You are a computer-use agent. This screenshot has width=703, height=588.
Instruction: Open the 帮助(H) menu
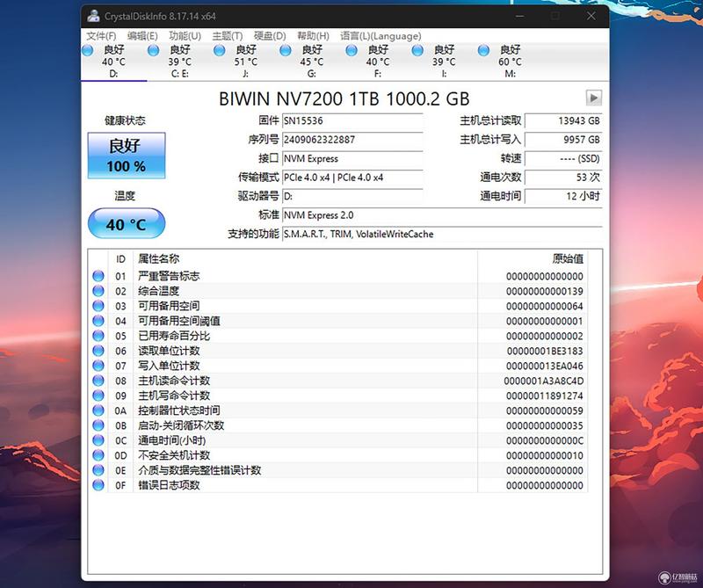click(313, 36)
